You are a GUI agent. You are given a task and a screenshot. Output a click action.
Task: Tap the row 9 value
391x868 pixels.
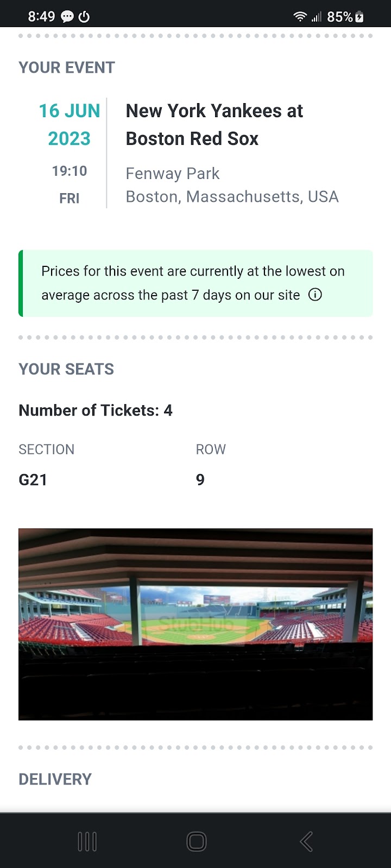click(x=200, y=480)
